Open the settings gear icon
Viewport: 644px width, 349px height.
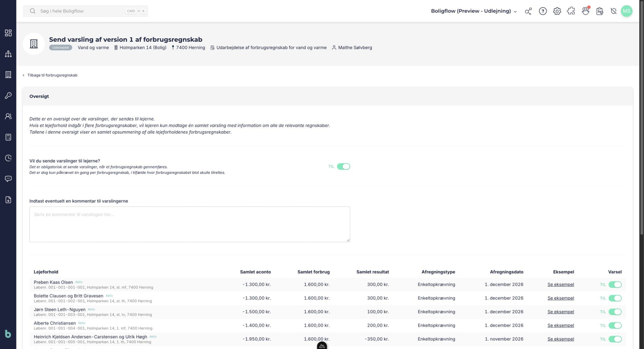[x=557, y=11]
